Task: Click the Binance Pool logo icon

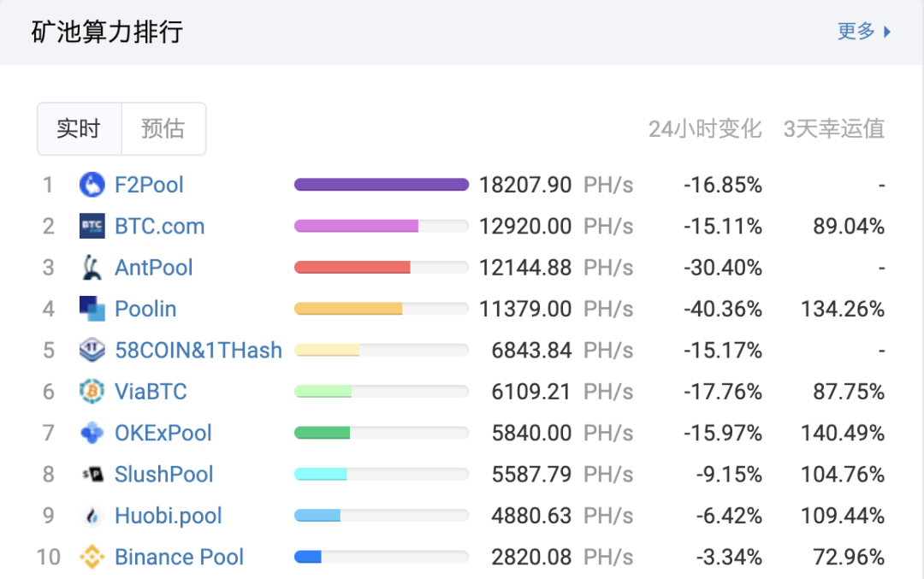Action: (x=92, y=557)
